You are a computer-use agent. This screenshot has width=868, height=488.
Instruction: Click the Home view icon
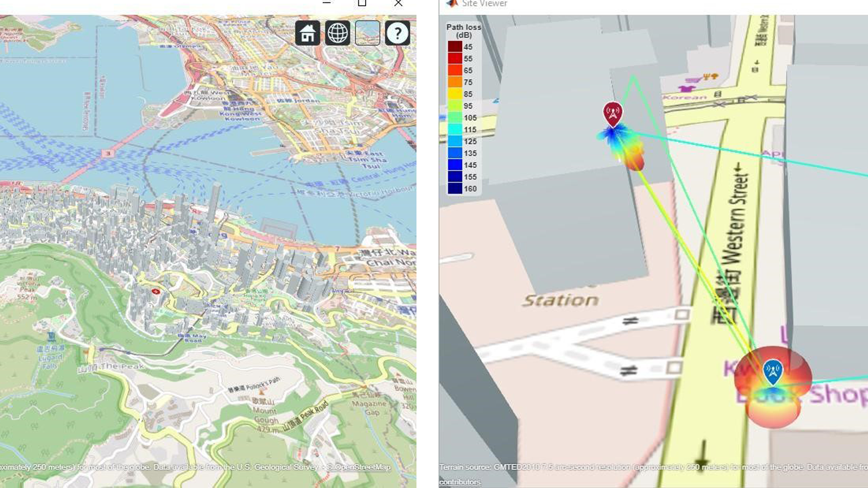point(307,33)
